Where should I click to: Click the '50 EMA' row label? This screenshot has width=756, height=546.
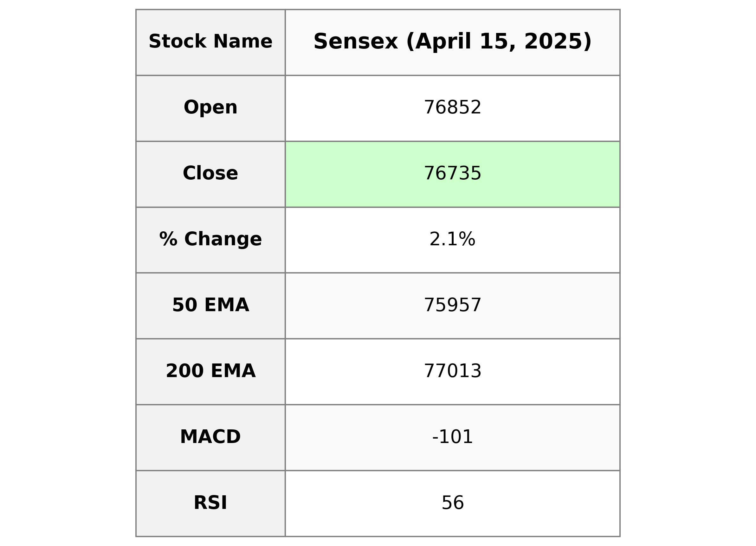(x=210, y=305)
